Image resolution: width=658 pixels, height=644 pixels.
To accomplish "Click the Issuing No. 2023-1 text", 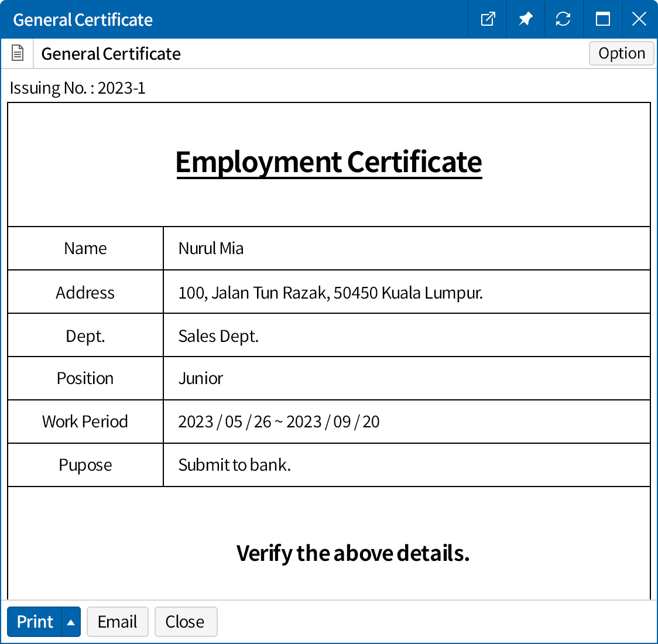I will [x=77, y=88].
